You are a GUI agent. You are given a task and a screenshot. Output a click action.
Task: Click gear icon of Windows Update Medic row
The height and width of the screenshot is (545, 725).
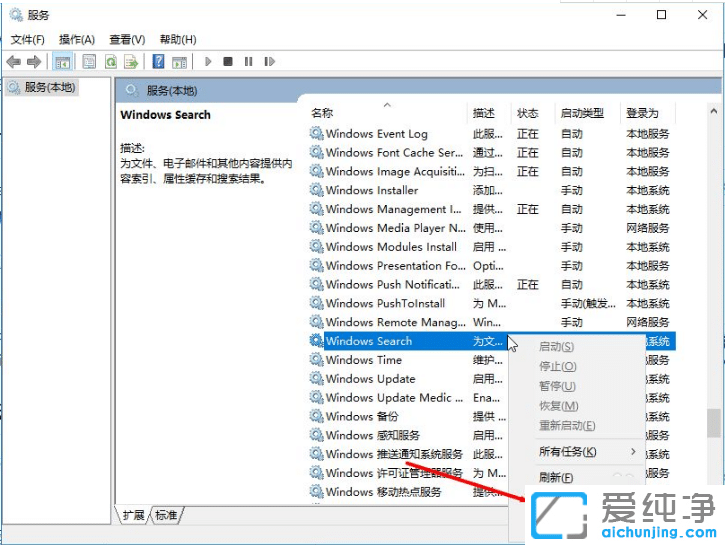coord(317,397)
